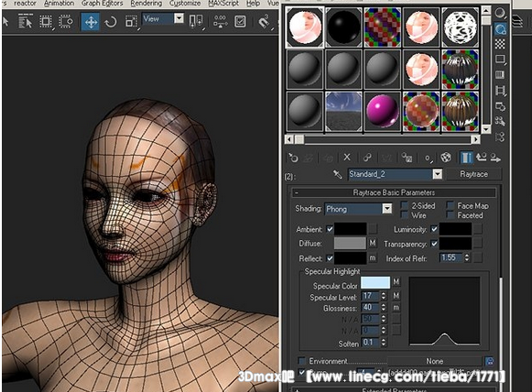
Task: Uncheck the Ambient checkbox
Action: click(330, 229)
